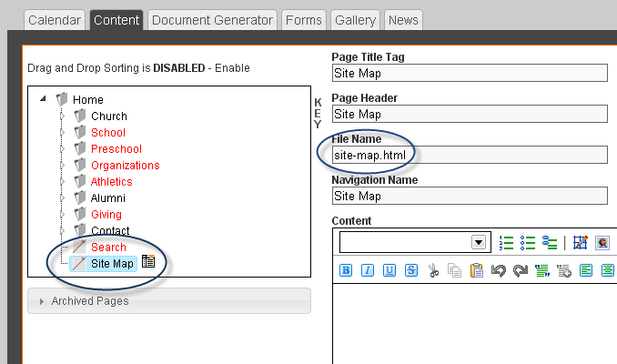Open the format style dropdown

(415, 242)
